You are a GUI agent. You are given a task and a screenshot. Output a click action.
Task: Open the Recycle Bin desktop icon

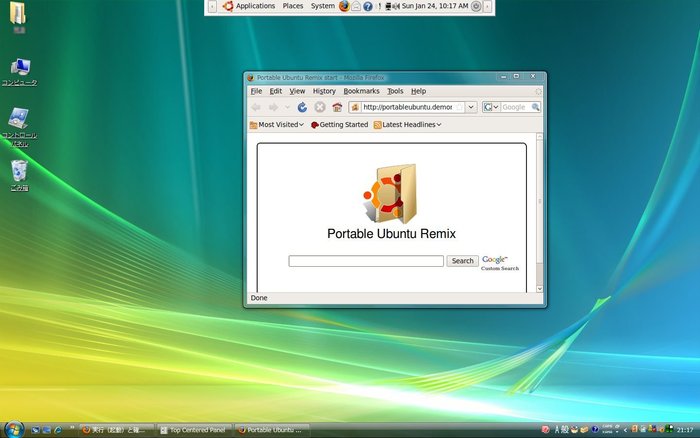tap(19, 175)
